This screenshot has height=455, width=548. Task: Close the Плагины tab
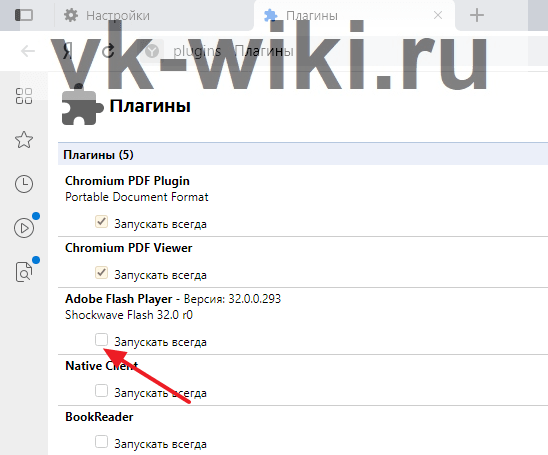tap(438, 15)
